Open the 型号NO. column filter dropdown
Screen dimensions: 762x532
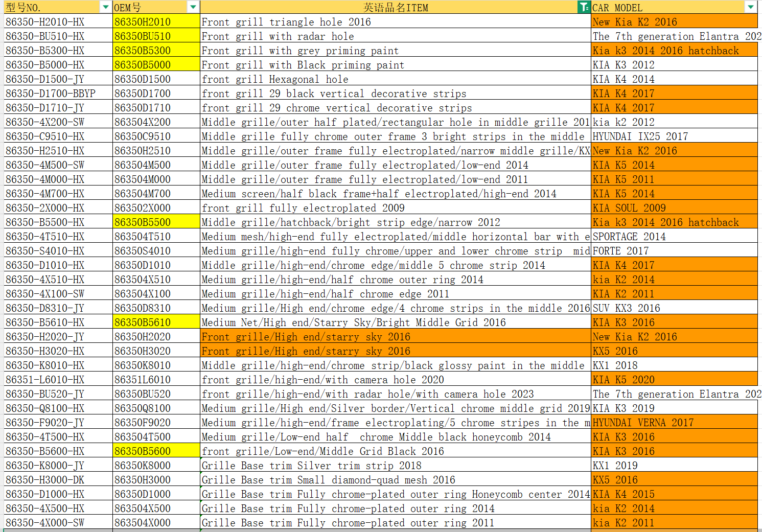[x=106, y=7]
